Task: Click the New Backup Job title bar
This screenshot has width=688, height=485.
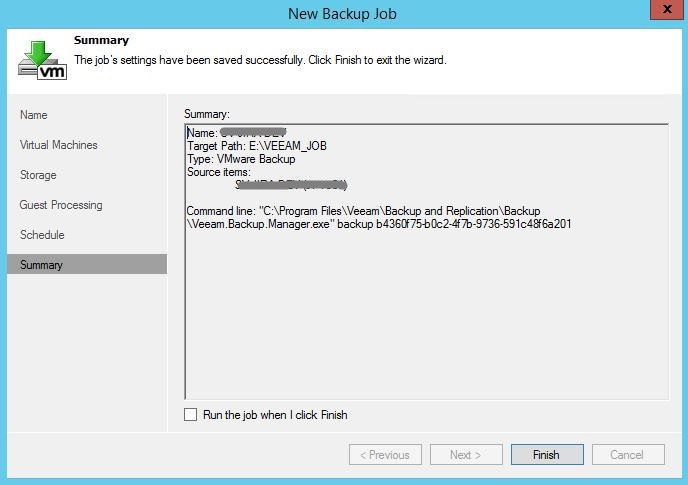Action: point(342,14)
